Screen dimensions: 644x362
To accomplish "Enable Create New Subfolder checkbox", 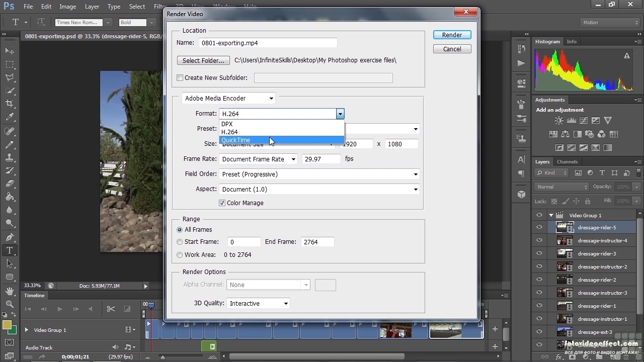I will [x=180, y=78].
